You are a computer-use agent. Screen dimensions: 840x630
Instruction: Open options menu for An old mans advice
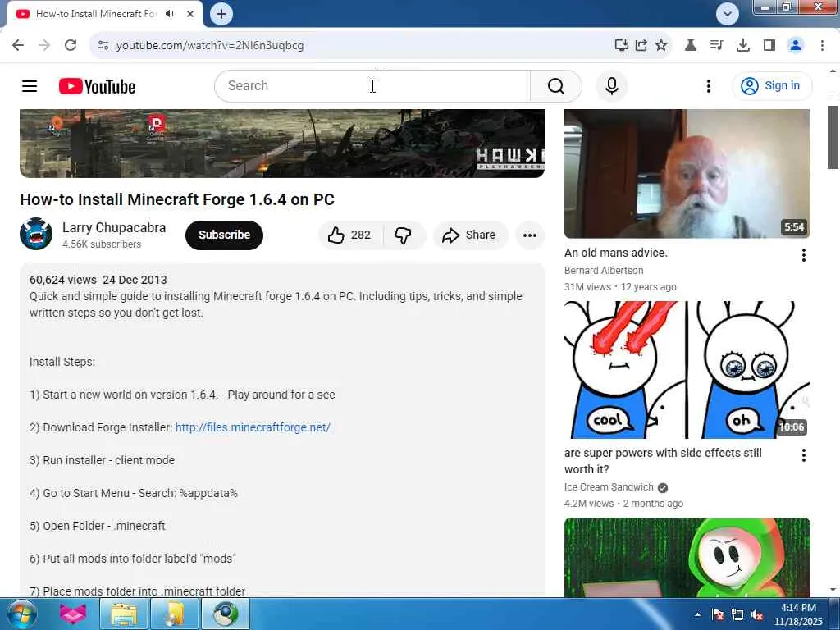coord(803,255)
